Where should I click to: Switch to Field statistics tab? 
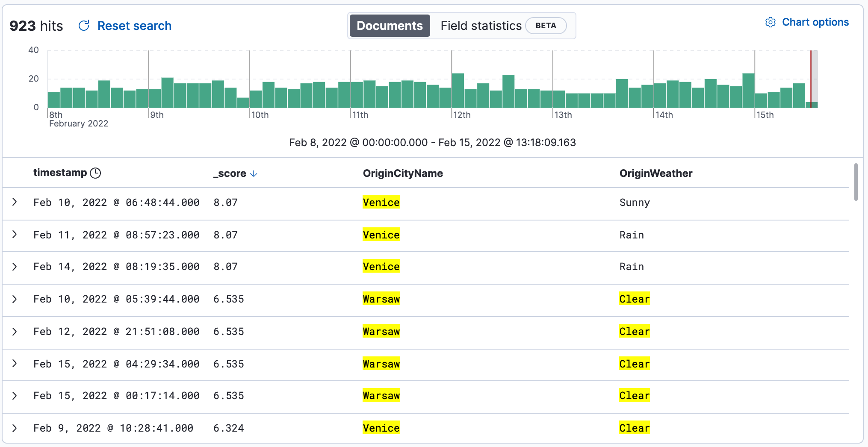pyautogui.click(x=481, y=26)
